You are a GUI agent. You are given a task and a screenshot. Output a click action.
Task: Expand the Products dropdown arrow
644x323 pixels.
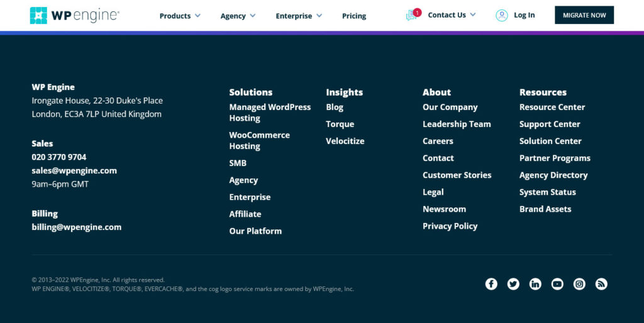click(197, 16)
